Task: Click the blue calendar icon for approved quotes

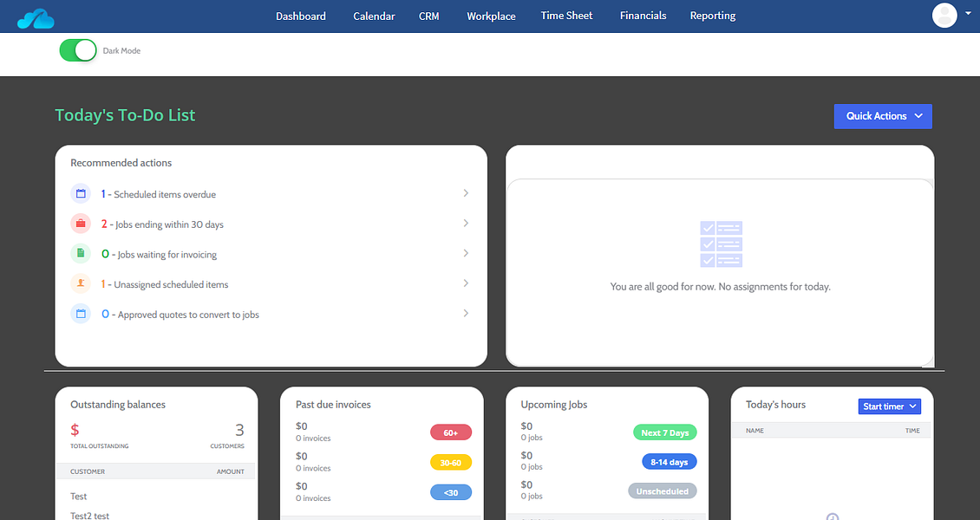Action: tap(81, 314)
